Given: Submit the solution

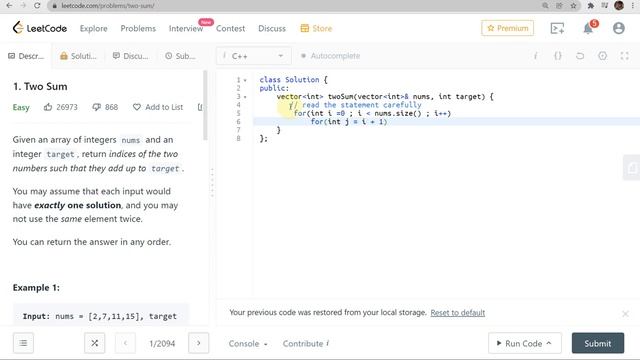Looking at the screenshot, I should pyautogui.click(x=598, y=343).
